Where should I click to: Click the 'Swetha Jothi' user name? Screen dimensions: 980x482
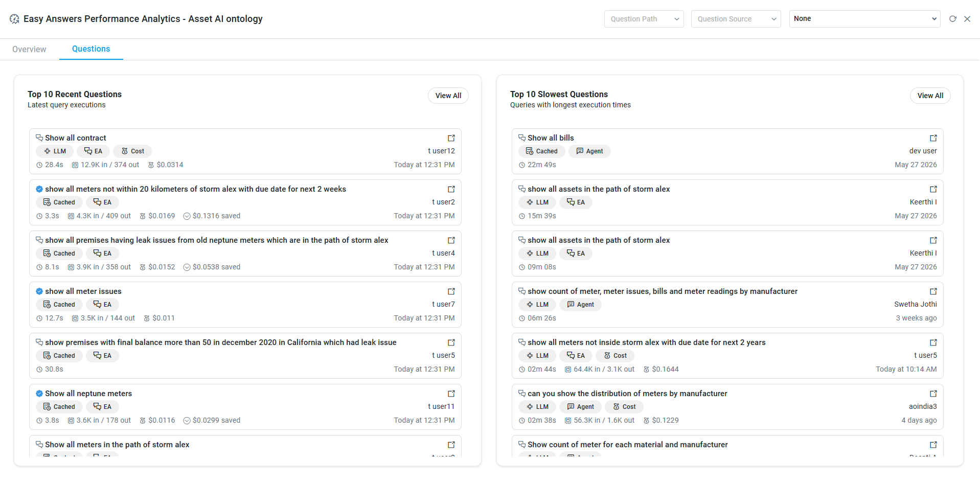point(916,304)
